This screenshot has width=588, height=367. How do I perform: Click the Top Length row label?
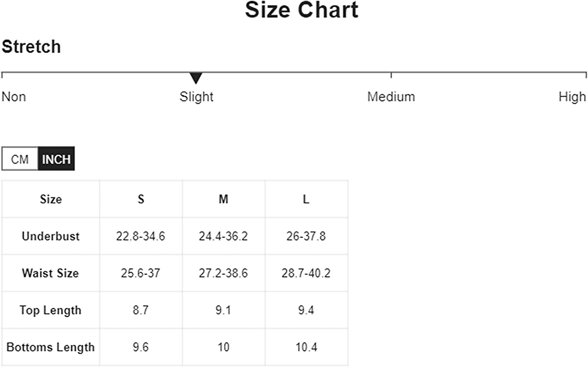pos(51,310)
